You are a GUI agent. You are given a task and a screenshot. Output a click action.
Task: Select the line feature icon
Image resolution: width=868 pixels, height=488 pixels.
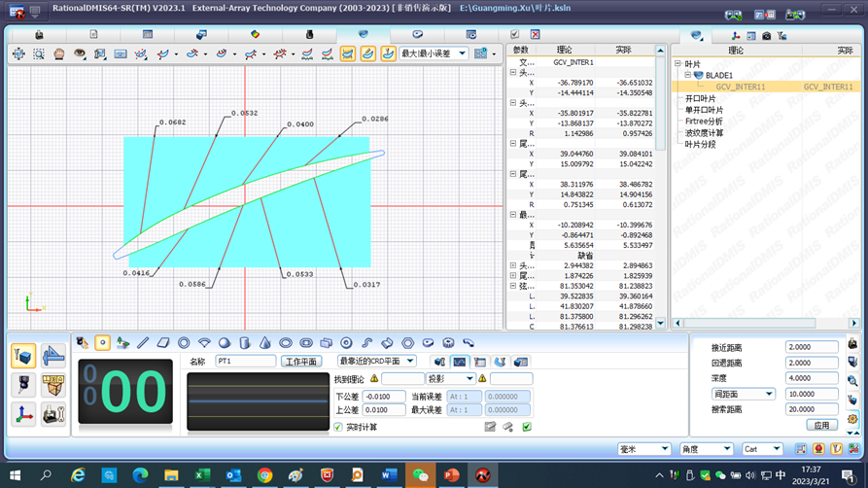[143, 343]
